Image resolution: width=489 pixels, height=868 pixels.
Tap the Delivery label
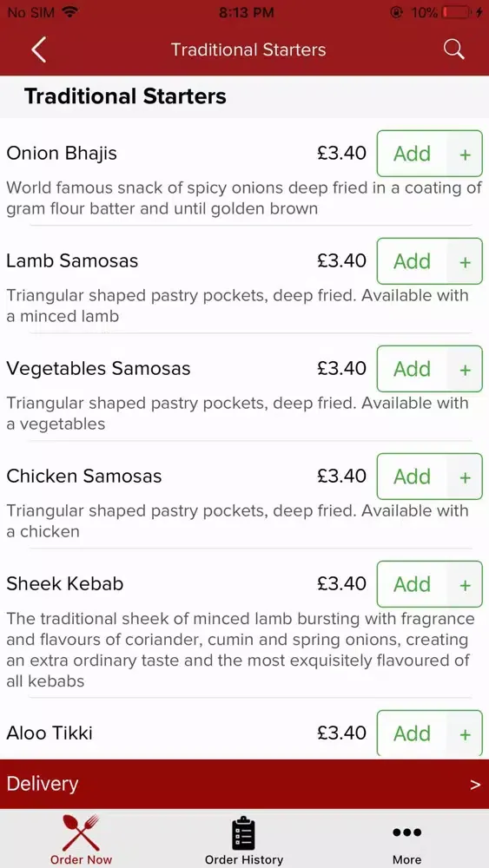click(42, 784)
